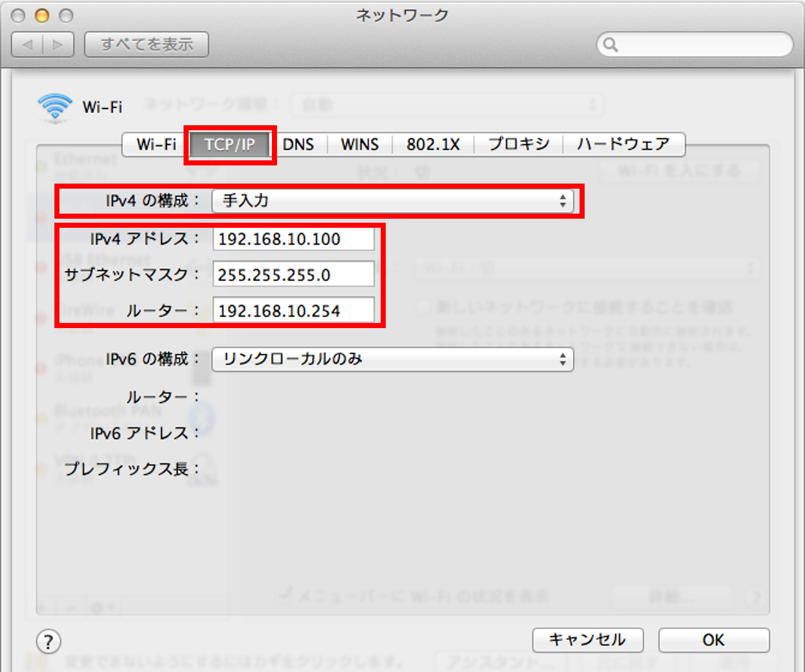This screenshot has height=672, width=805.
Task: Click the OK button
Action: [714, 640]
